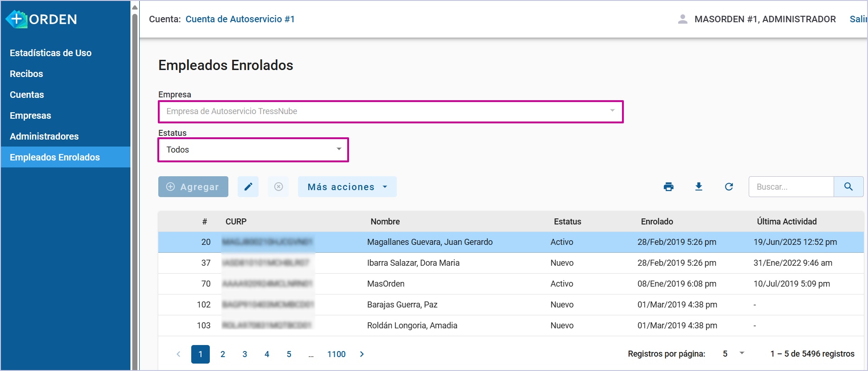Viewport: 868px width, 371px height.
Task: Click the user profile avatar icon
Action: (682, 19)
